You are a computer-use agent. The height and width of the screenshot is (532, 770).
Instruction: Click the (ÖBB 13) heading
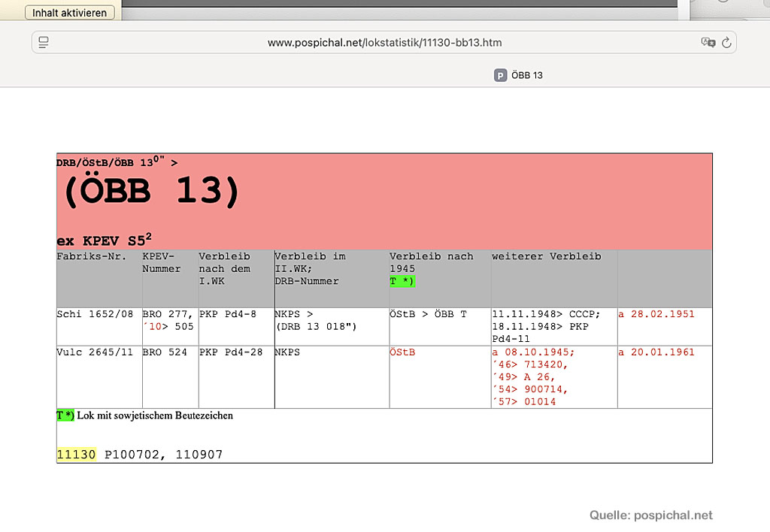[x=150, y=192]
